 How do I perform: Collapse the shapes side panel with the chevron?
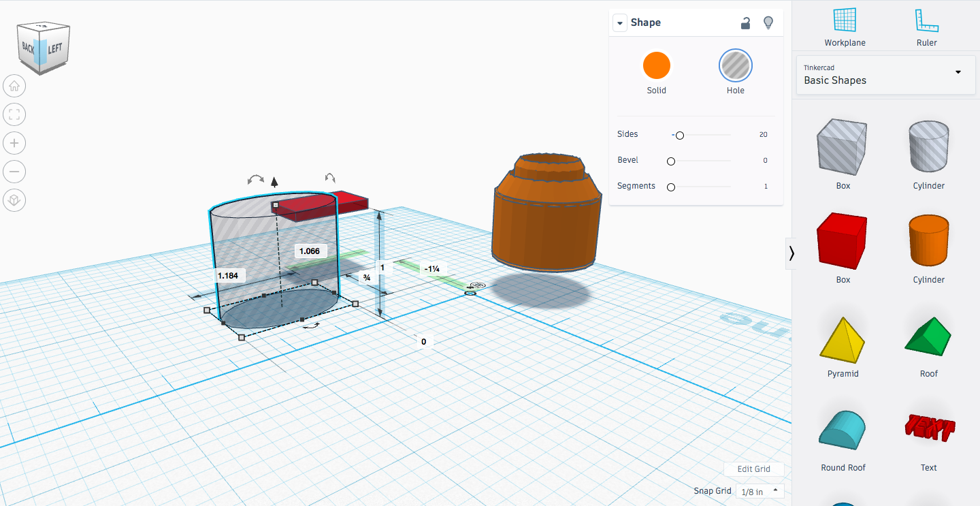click(x=791, y=253)
